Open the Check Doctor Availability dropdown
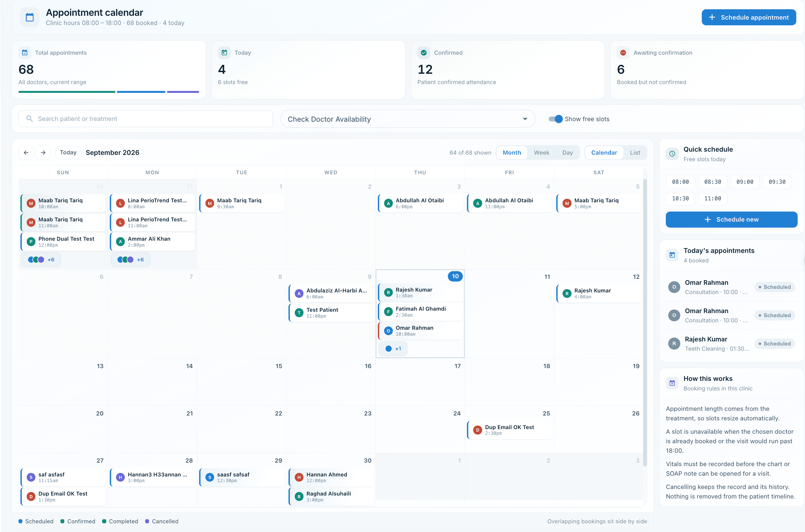 coord(408,119)
